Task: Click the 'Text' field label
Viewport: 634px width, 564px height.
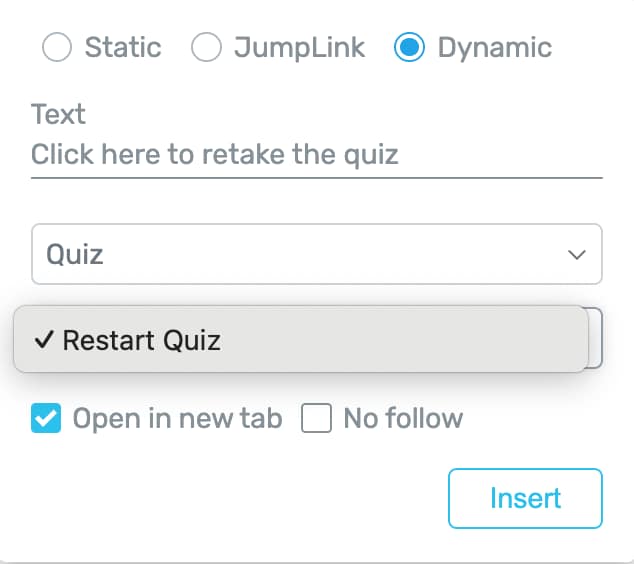Action: pos(58,115)
